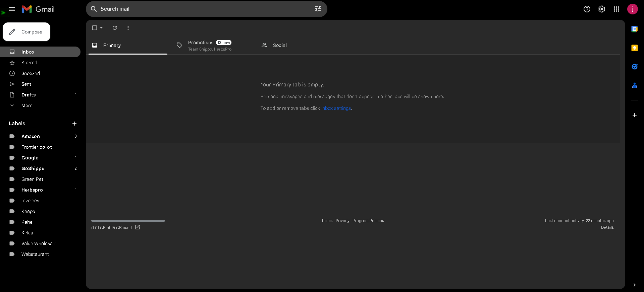
Task: Follow the inbox settings link
Action: [336, 108]
